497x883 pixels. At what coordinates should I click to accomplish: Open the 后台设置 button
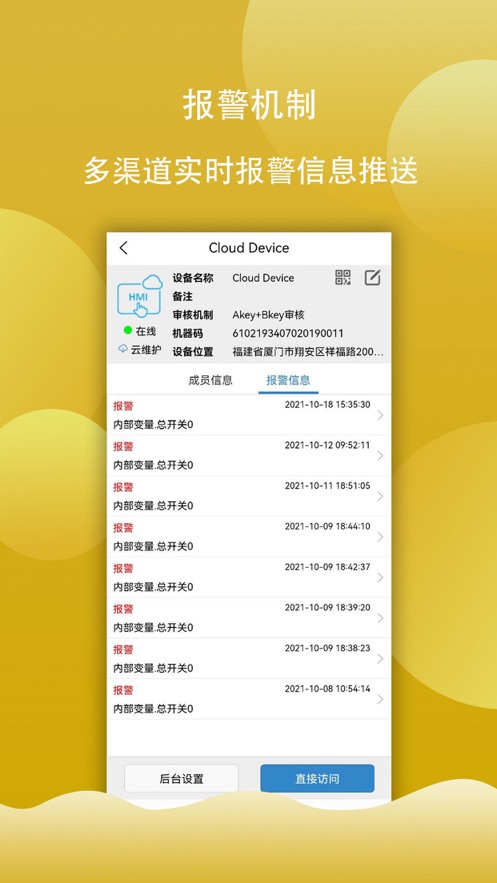pos(181,779)
